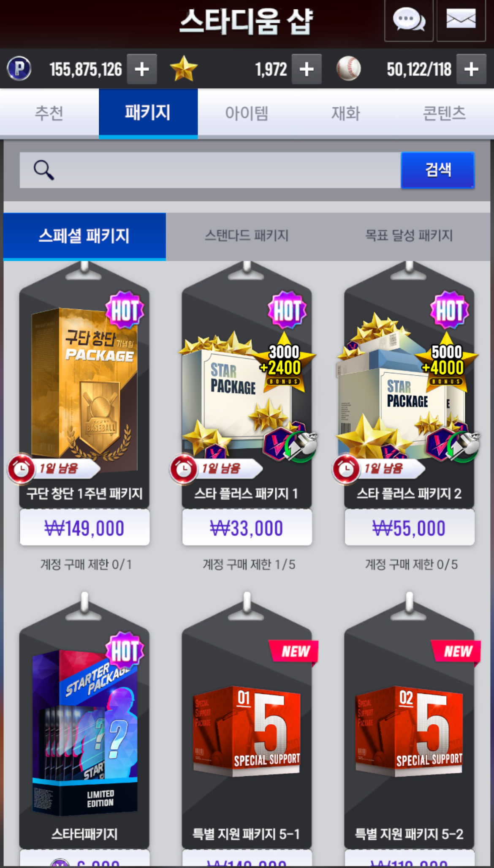Image resolution: width=494 pixels, height=868 pixels.
Task: Switch to the 추천 tab
Action: (49, 113)
